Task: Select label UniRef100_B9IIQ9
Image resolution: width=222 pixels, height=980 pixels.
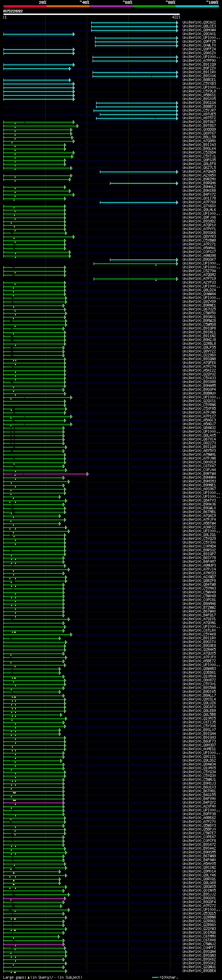Action: [x=199, y=64]
